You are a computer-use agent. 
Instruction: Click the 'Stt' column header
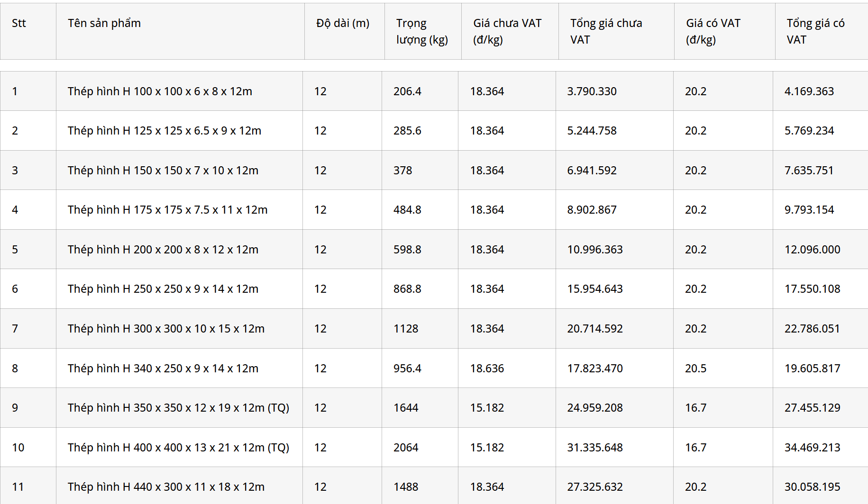19,23
